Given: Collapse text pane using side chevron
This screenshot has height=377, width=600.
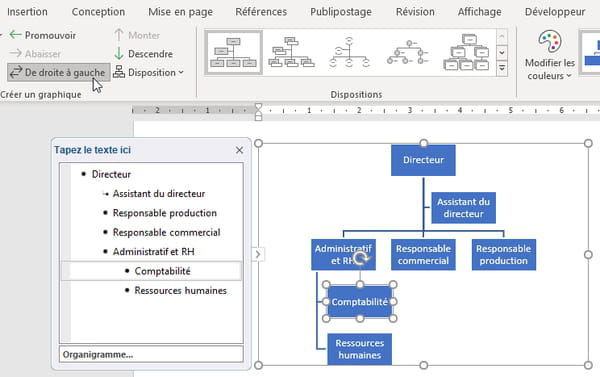Looking at the screenshot, I should coord(258,254).
